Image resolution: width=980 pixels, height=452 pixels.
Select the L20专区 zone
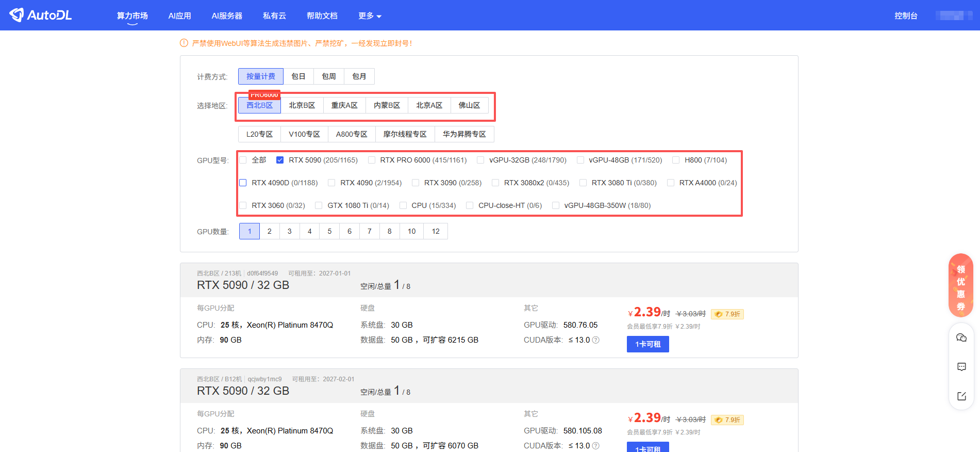pos(259,134)
